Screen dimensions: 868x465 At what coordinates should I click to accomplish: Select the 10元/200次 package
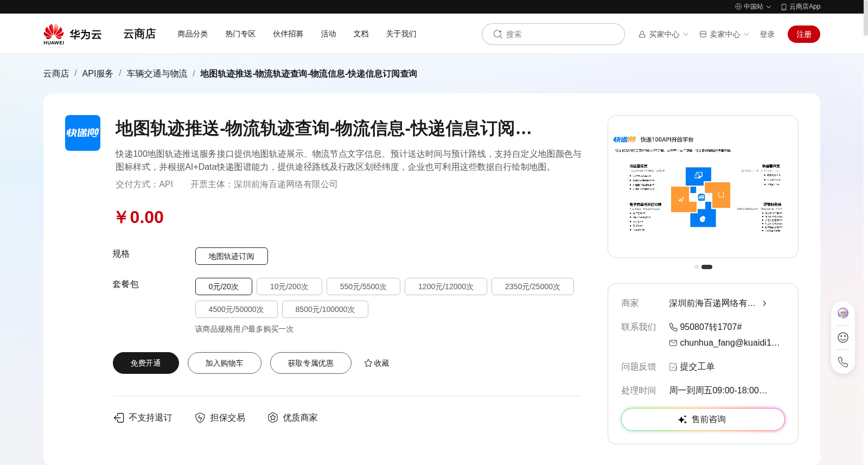click(x=289, y=286)
